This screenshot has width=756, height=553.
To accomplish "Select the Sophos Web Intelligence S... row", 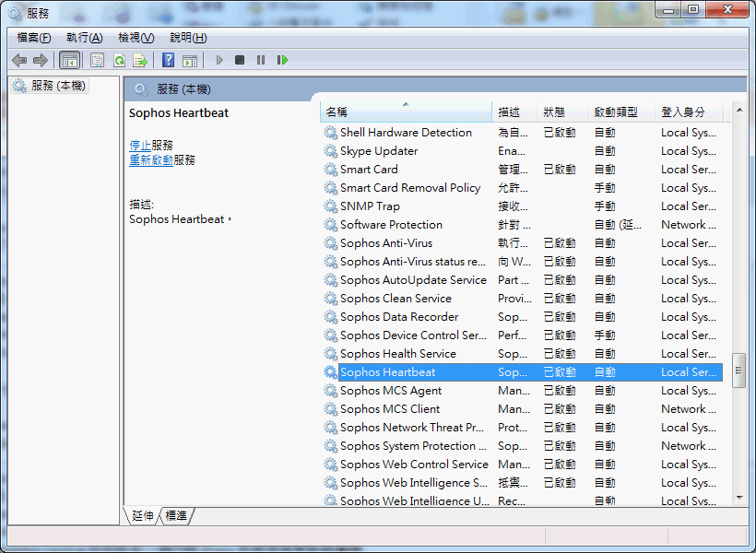I will tap(523, 483).
